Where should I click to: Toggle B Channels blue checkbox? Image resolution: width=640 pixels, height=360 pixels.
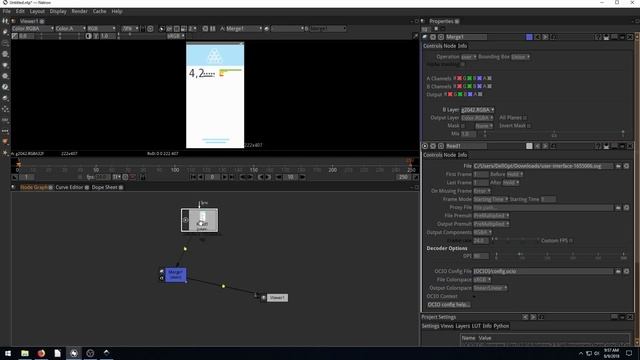pos(480,86)
